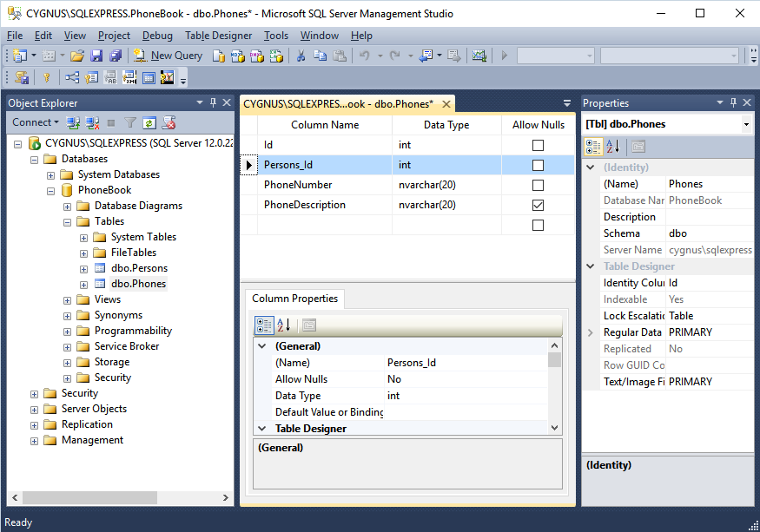Screen dimensions: 760x532
Task: Click the Manage XML Indexes icon
Action: tap(129, 77)
